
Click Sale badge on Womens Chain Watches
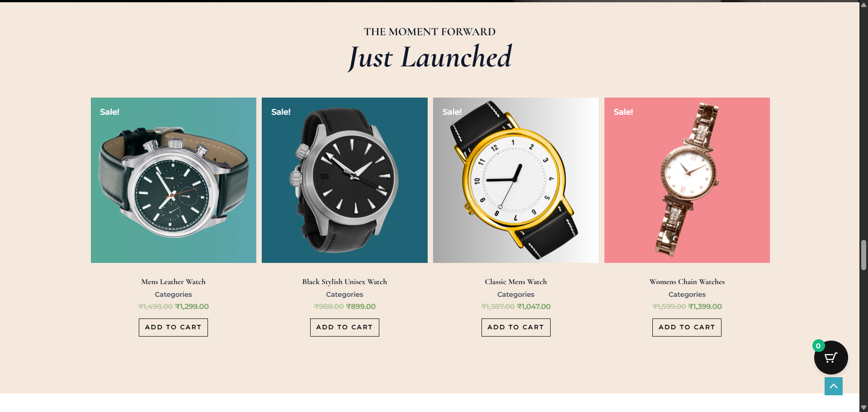[623, 112]
